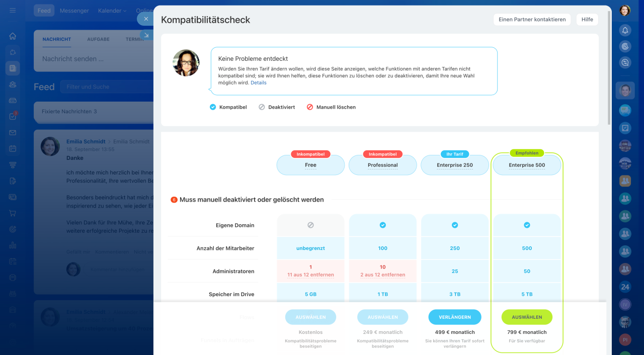Open the 'PI' chat avatar in right bar

pos(625,339)
